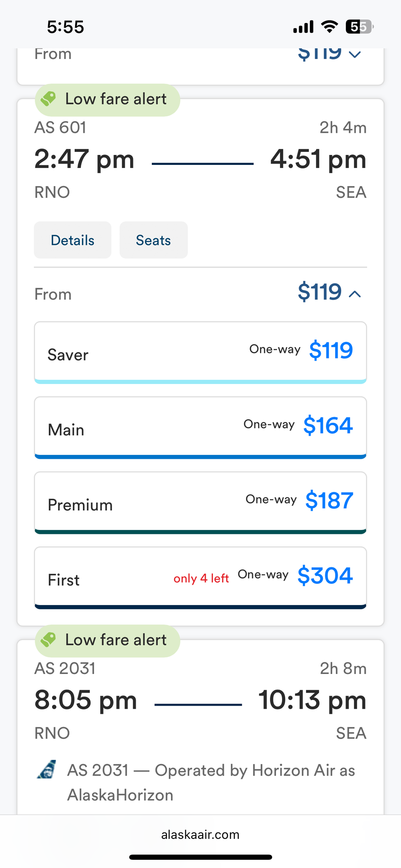Tap the 5:55 clock in status bar
This screenshot has height=868, width=401.
[66, 27]
